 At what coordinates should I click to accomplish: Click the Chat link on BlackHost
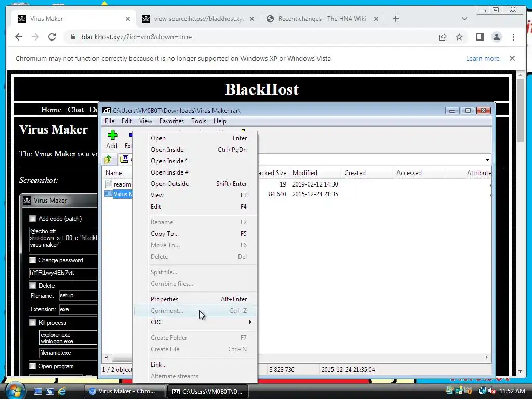click(x=75, y=110)
